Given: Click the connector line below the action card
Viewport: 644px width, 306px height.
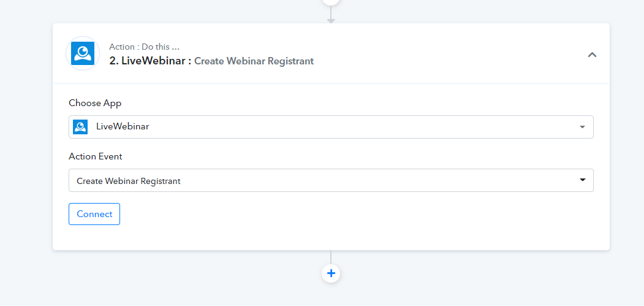Looking at the screenshot, I should tap(331, 257).
